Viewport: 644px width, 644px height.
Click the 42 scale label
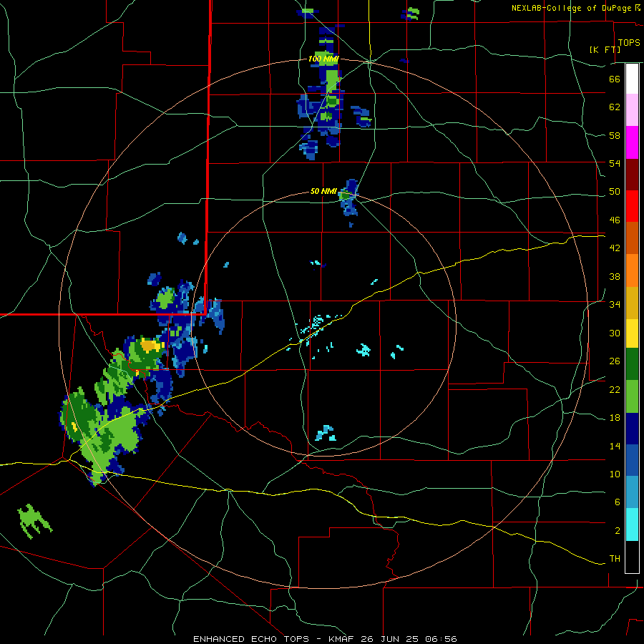pyautogui.click(x=615, y=248)
